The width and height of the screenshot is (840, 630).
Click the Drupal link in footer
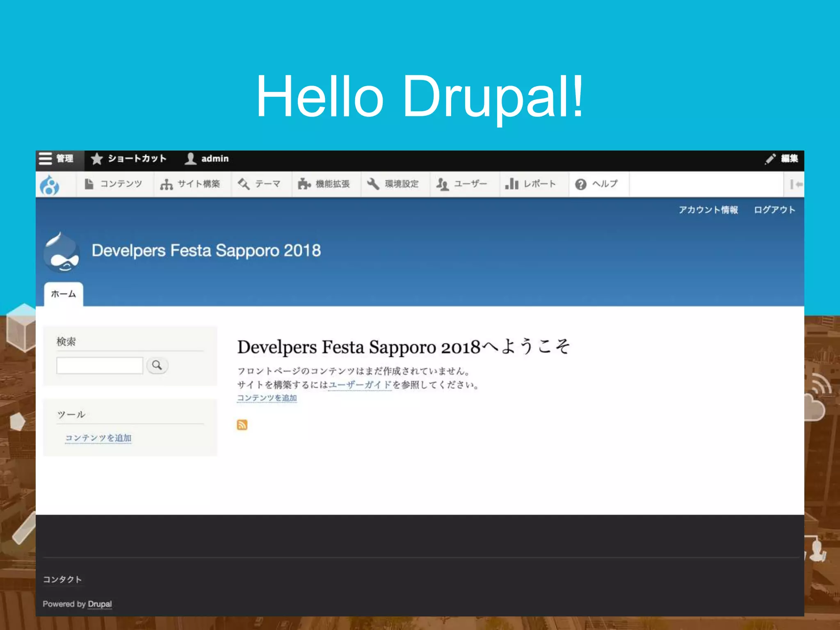click(100, 604)
